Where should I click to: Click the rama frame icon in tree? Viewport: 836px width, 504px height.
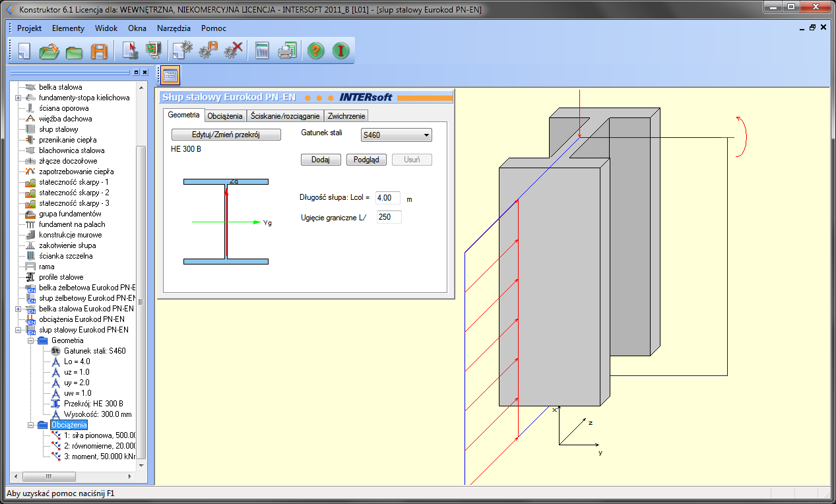[30, 267]
